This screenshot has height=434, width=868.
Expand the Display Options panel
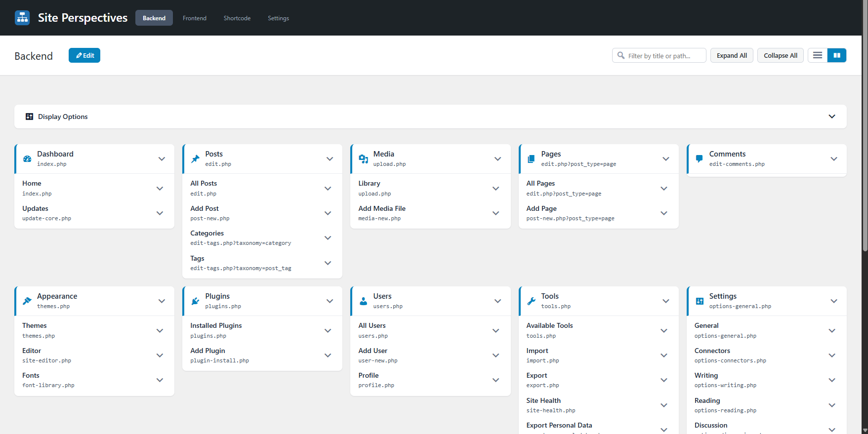pos(832,117)
